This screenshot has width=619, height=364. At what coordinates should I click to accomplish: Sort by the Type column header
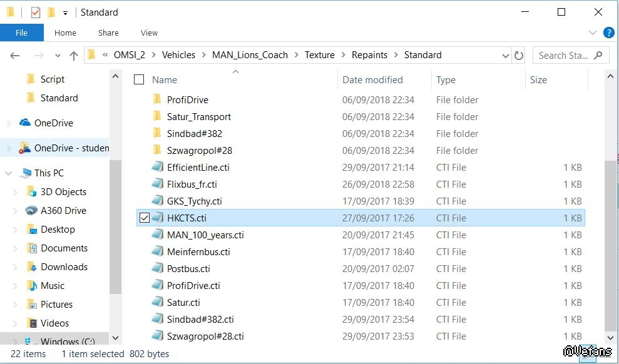[446, 79]
